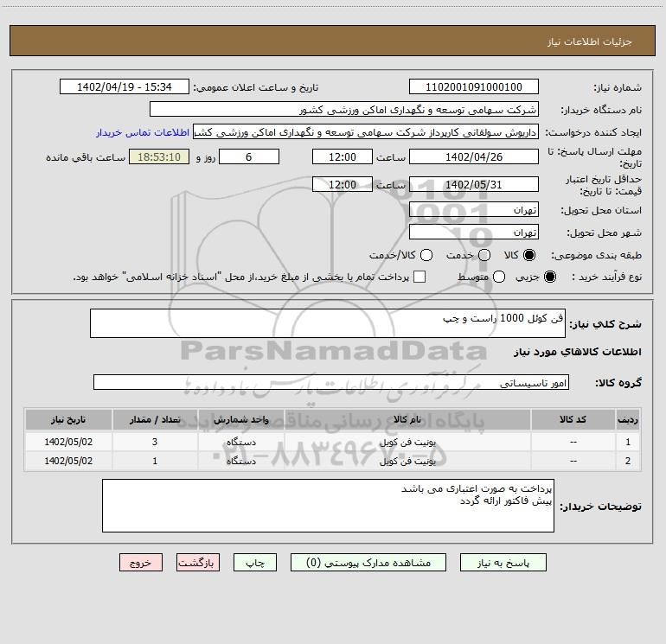The width and height of the screenshot is (666, 644).
Task: Select the کالا/خدمت radio button
Action: tap(426, 255)
